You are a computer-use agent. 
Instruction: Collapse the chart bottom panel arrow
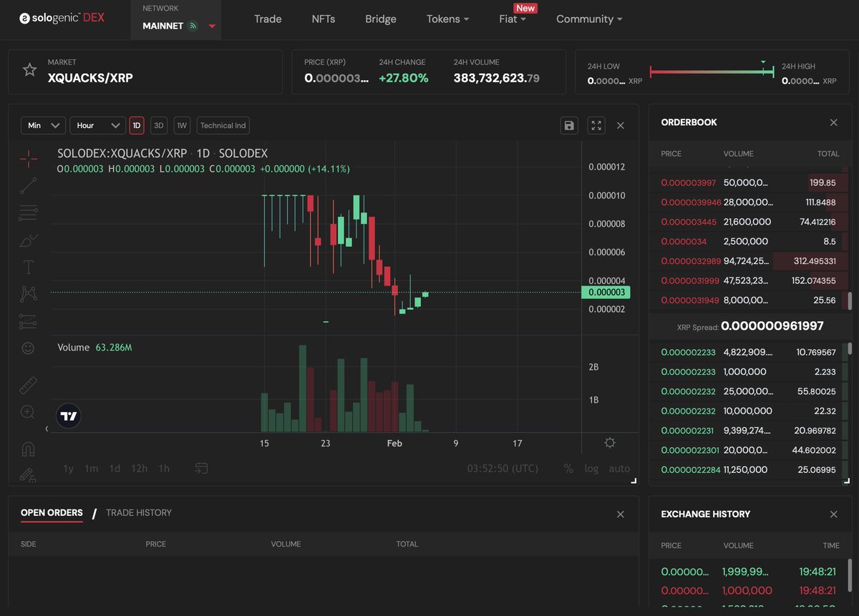(47, 429)
